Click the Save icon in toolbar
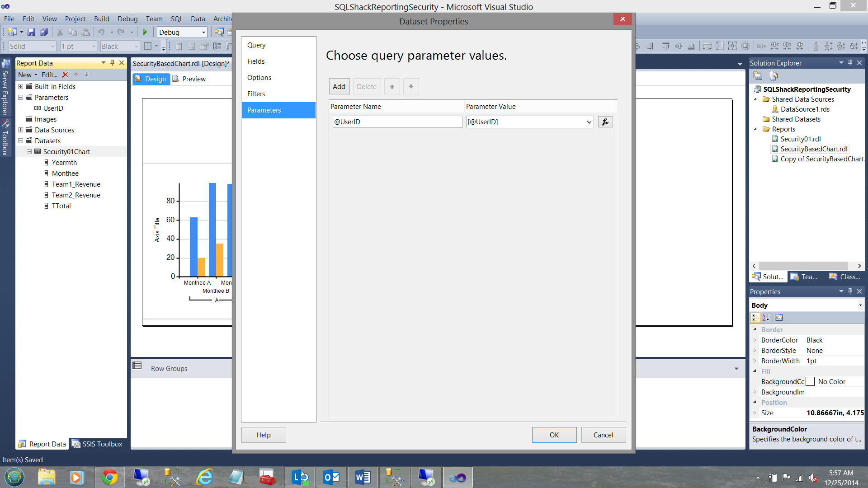Image resolution: width=868 pixels, height=488 pixels. [31, 32]
